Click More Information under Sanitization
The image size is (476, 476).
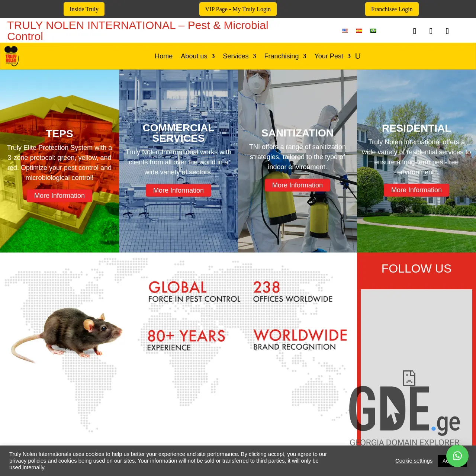(x=297, y=185)
